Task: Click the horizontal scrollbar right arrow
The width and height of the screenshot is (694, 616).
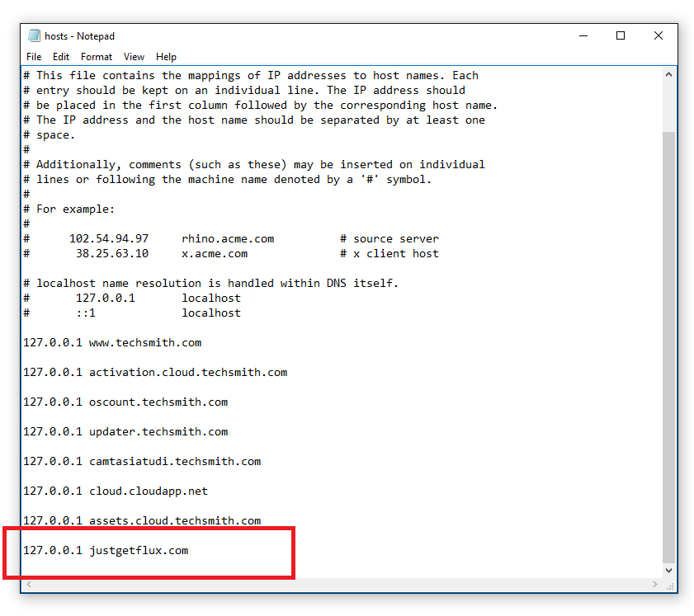Action: coord(655,584)
